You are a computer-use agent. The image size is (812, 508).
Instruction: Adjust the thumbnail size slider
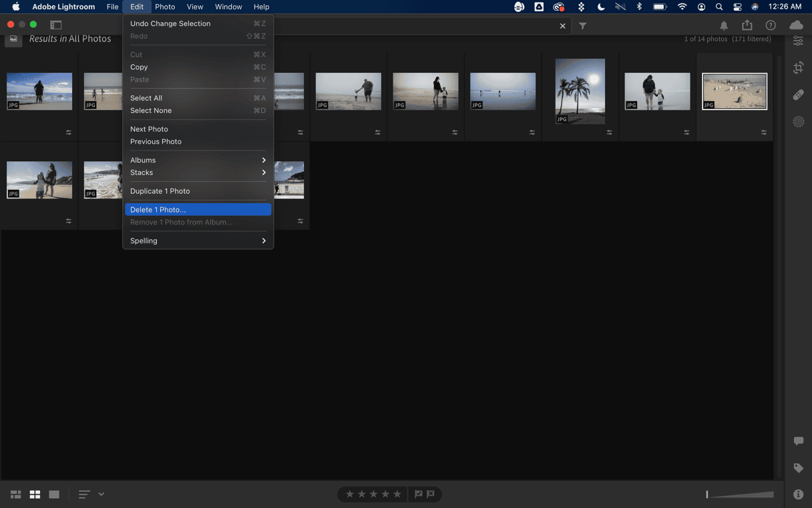click(x=740, y=495)
